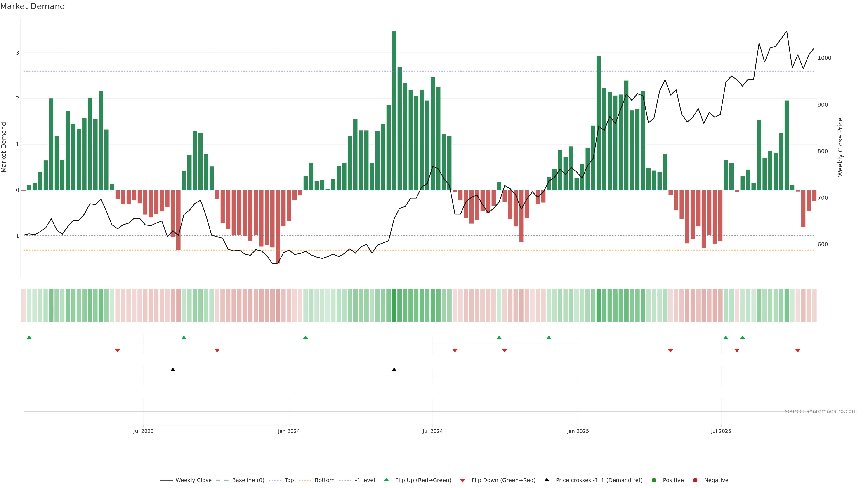The image size is (868, 488).
Task: Click the red Negative dot in legend
Action: tap(695, 480)
